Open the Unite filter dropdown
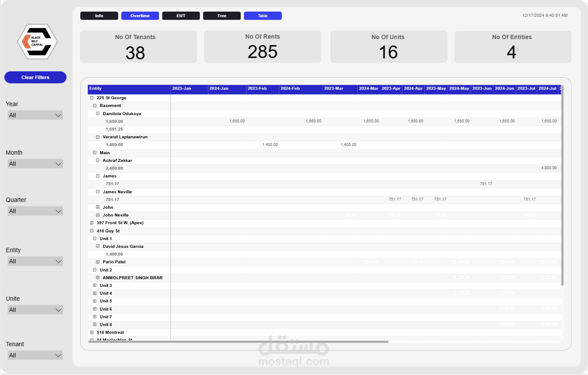588x375 pixels. point(35,310)
